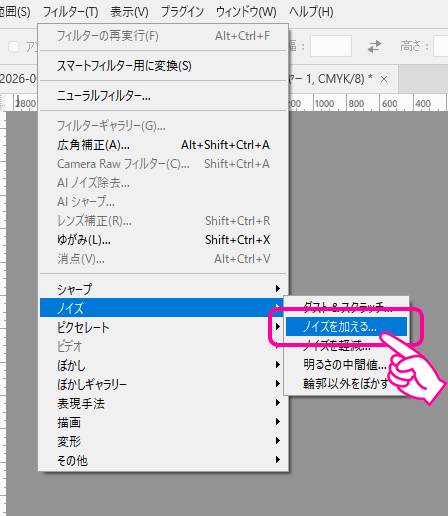Open the ヘルプ(H) menu
The image size is (448, 516).
coord(311,12)
